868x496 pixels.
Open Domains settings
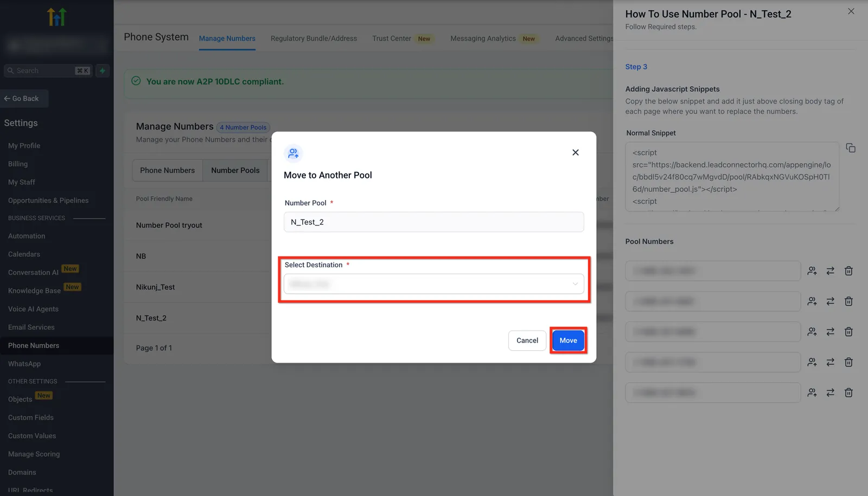click(x=22, y=473)
